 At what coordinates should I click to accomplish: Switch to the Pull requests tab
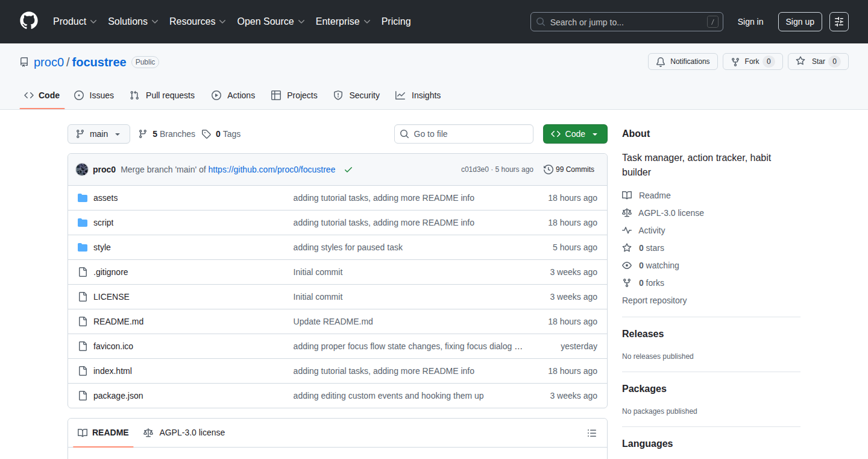(163, 95)
